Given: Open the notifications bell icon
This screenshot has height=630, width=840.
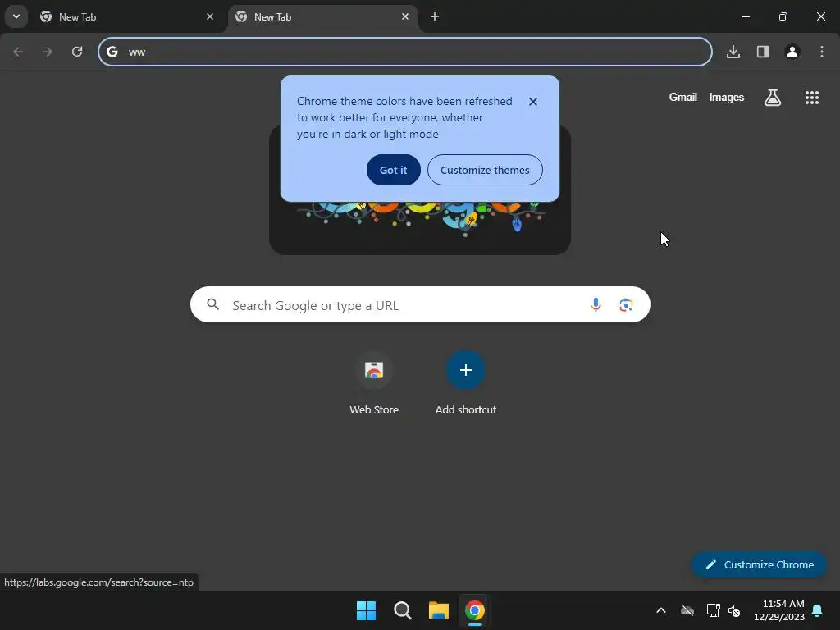Looking at the screenshot, I should click(818, 610).
